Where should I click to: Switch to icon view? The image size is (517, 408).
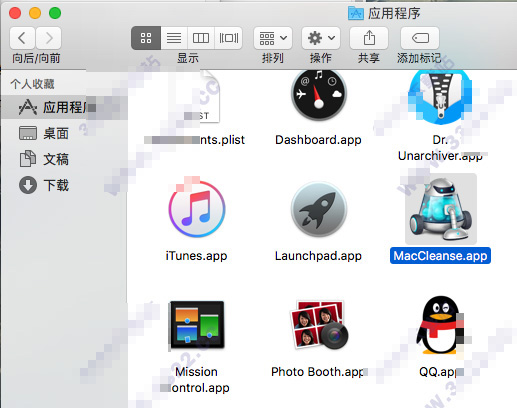tap(146, 38)
